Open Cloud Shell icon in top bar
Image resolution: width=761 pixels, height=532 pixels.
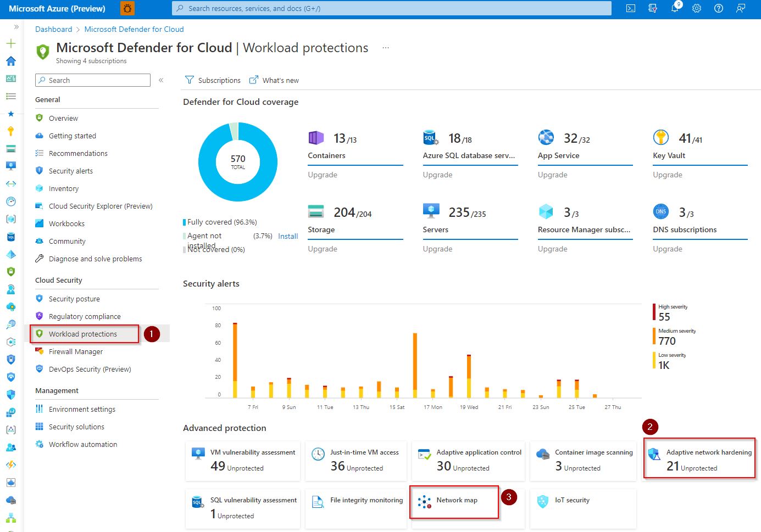coord(631,8)
